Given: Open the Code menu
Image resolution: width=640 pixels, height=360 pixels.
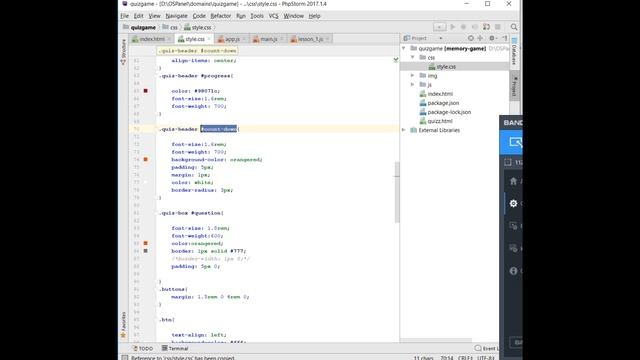Looking at the screenshot, I should pos(199,16).
